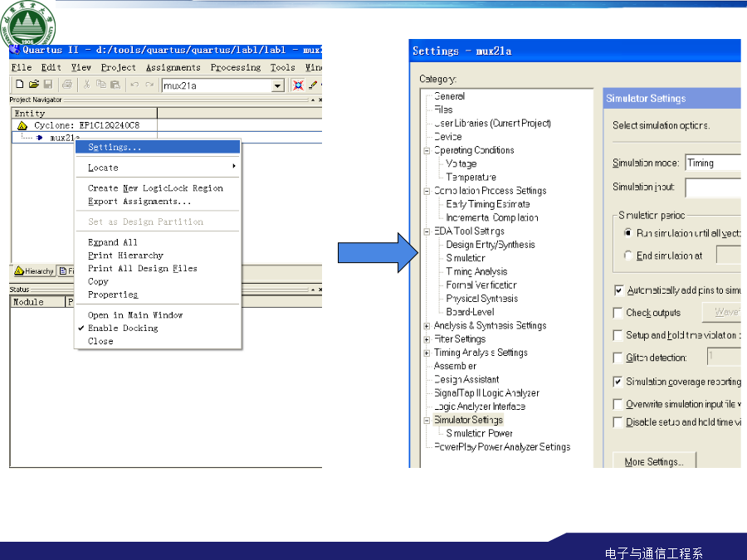Click the Undo toolbar icon
747x560 pixels.
134,85
